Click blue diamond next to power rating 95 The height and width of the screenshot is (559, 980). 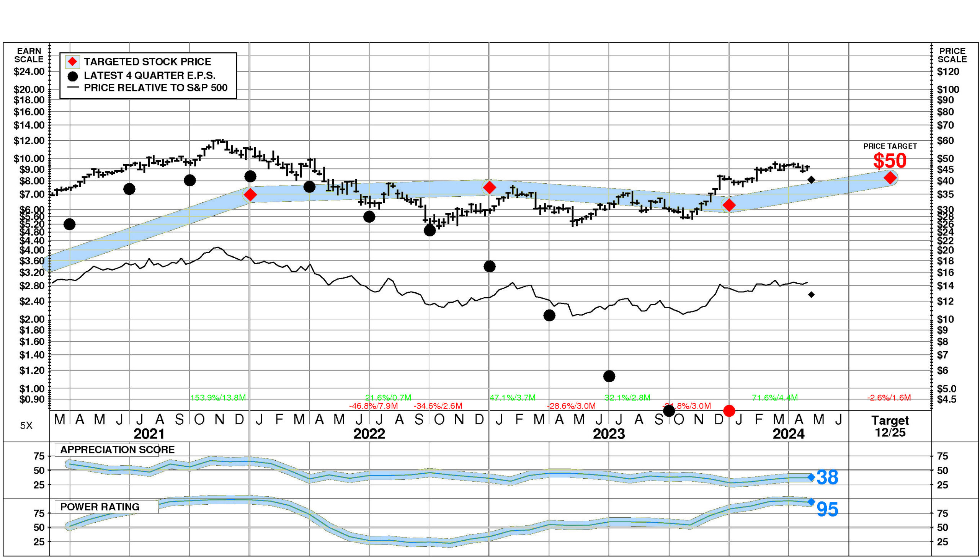pos(811,502)
